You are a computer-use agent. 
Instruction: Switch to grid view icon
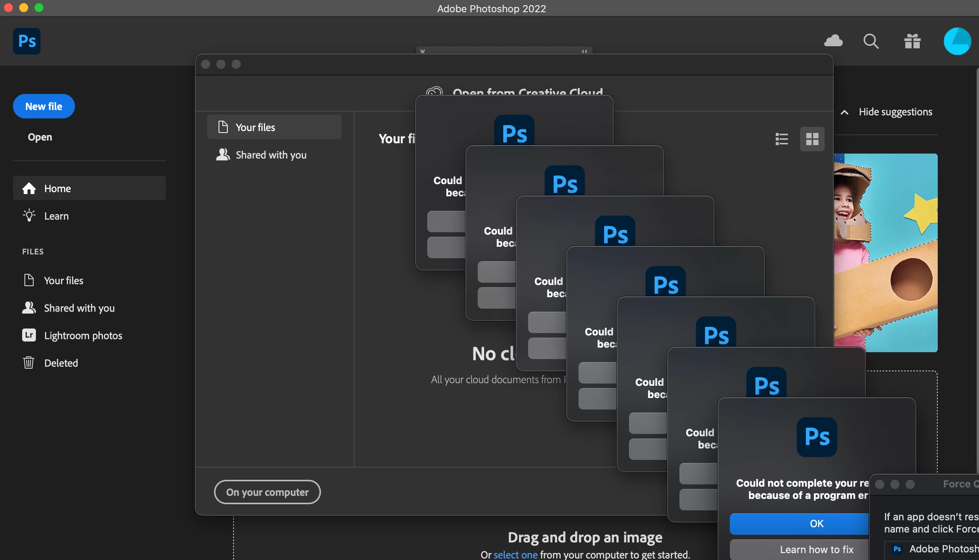[x=812, y=139]
